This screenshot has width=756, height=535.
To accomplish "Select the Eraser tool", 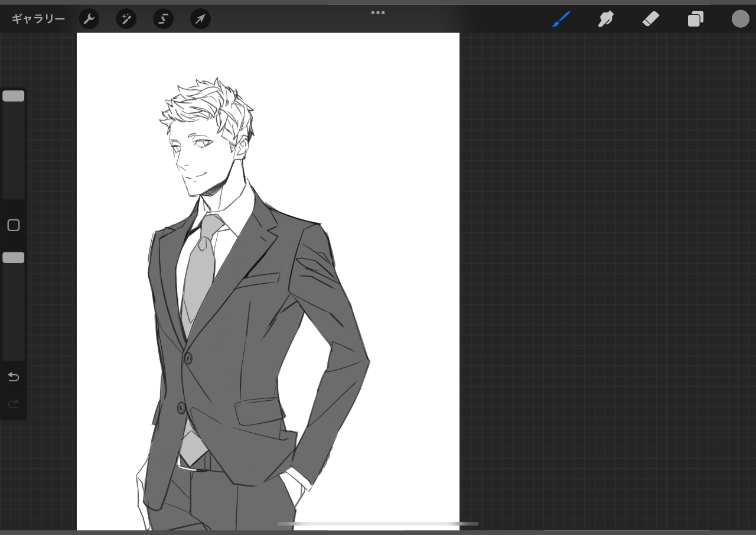I will [650, 19].
